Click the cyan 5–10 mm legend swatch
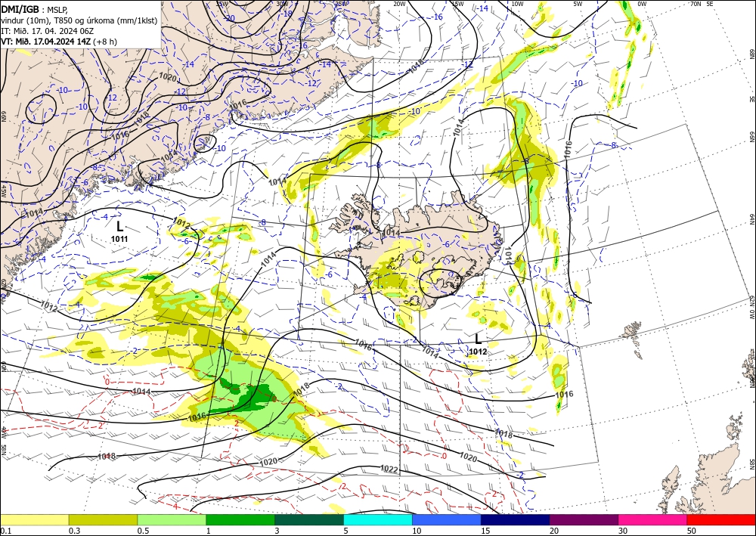756x536 pixels. (x=378, y=519)
